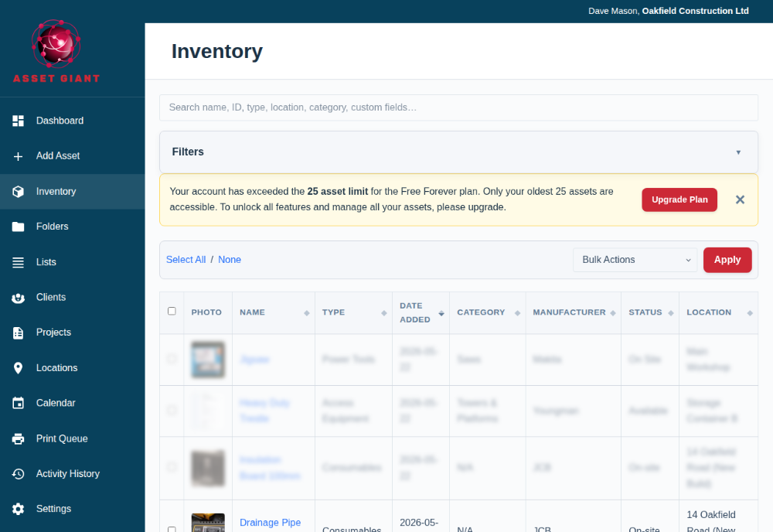This screenshot has width=773, height=532.
Task: Click the Lists lines icon
Action: tap(19, 262)
